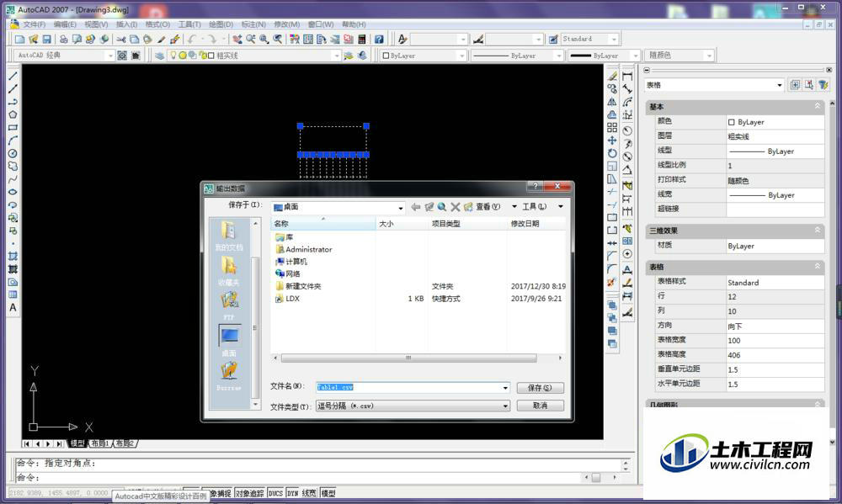The image size is (842, 504).
Task: Select the Table tool in draw toolbar
Action: pyautogui.click(x=13, y=294)
